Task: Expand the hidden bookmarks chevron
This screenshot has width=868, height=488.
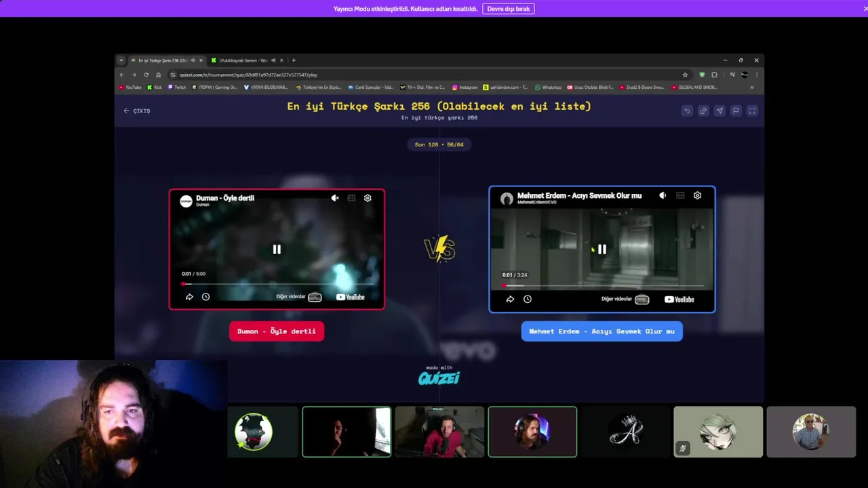Action: 751,87
